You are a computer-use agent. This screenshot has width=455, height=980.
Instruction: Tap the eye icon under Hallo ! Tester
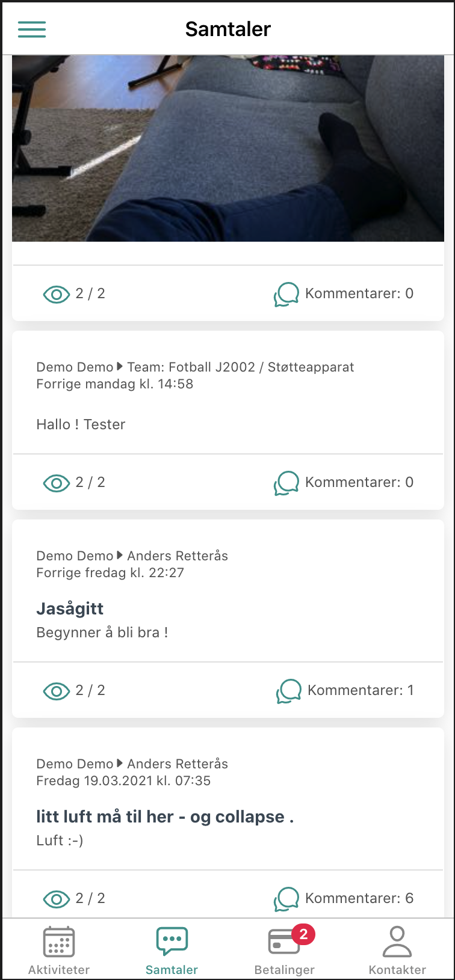coord(57,483)
